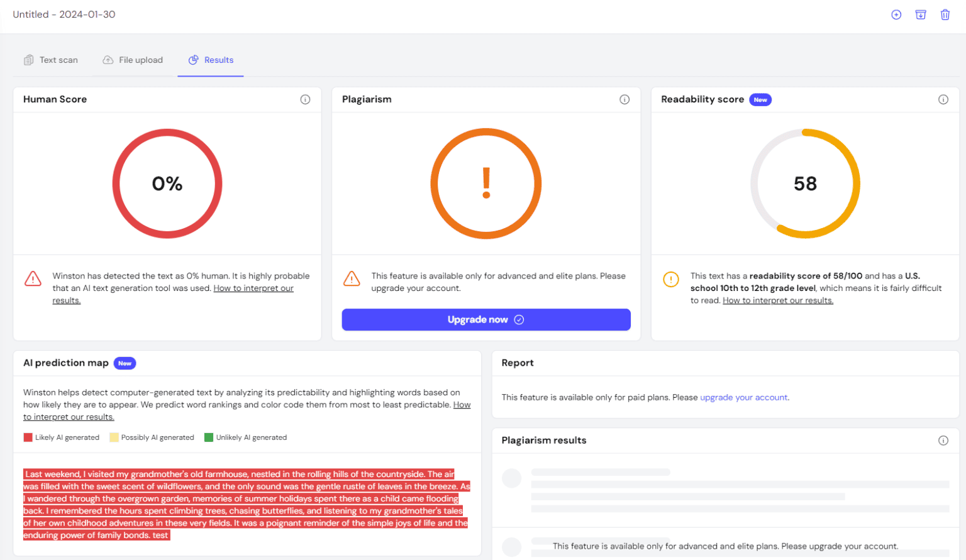966x560 pixels.
Task: Click the red warning triangle under Human Score
Action: pos(33,278)
